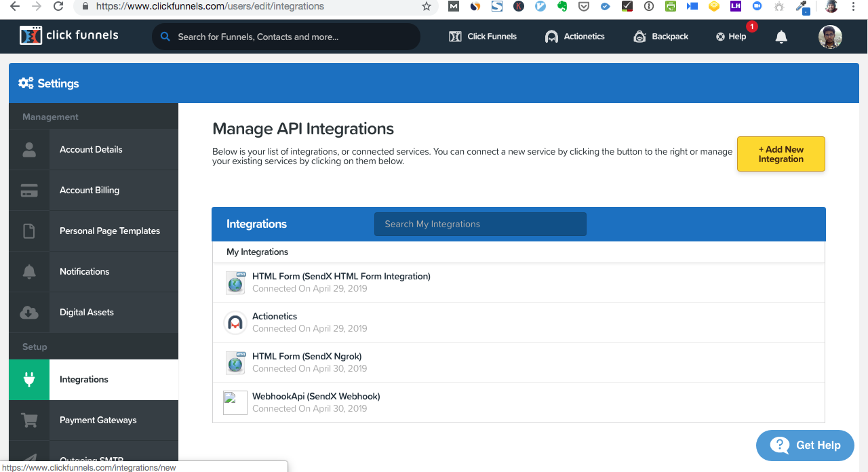This screenshot has height=472, width=868.
Task: Click the Payment Gateways cart icon
Action: 29,420
